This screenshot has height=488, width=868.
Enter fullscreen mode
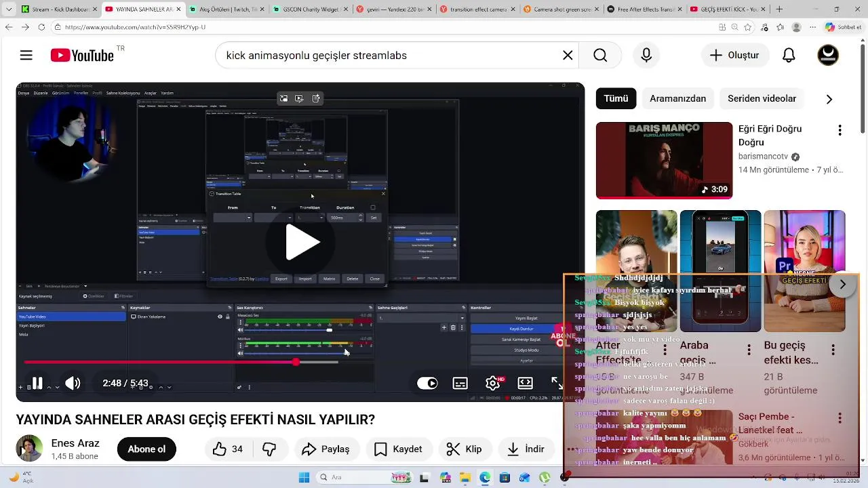(x=557, y=383)
